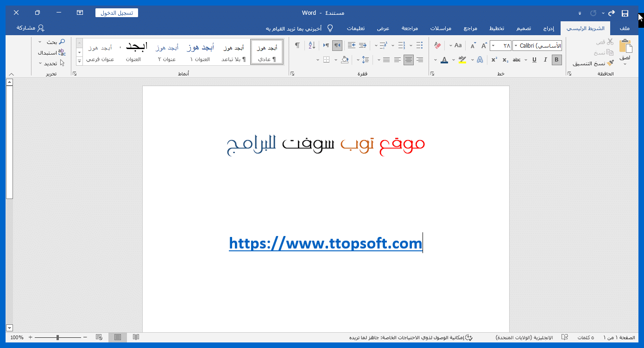Toggle Bold formatting button

(557, 60)
